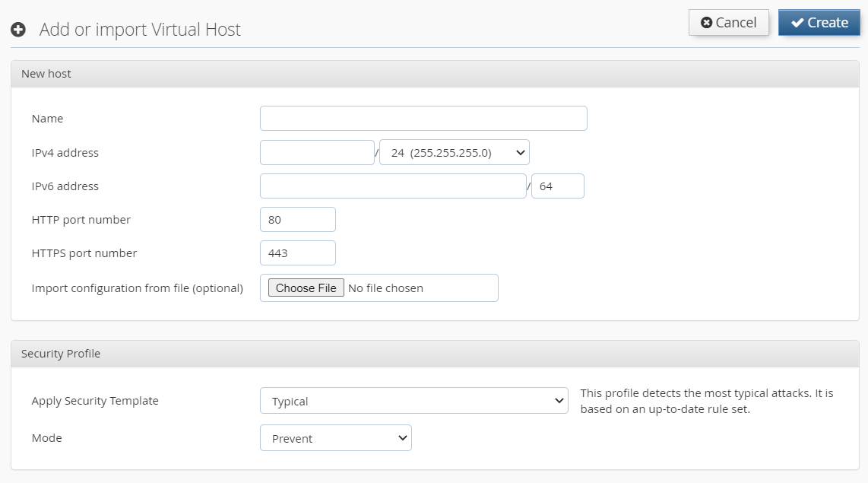Open the Apply Security Template dropdown
The height and width of the screenshot is (483, 868).
414,400
